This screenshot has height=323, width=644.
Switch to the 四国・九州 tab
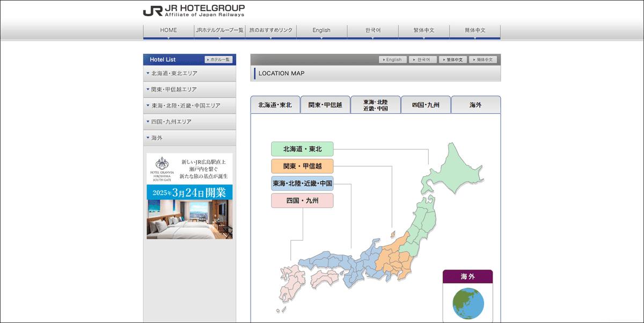point(426,105)
